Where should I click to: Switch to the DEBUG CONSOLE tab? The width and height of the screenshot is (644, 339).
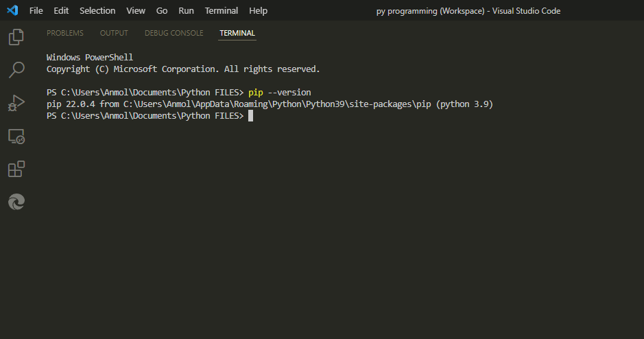tap(174, 33)
